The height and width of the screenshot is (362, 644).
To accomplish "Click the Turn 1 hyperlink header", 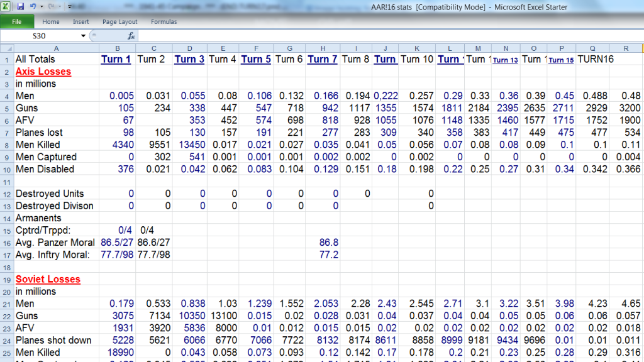I will pyautogui.click(x=116, y=59).
